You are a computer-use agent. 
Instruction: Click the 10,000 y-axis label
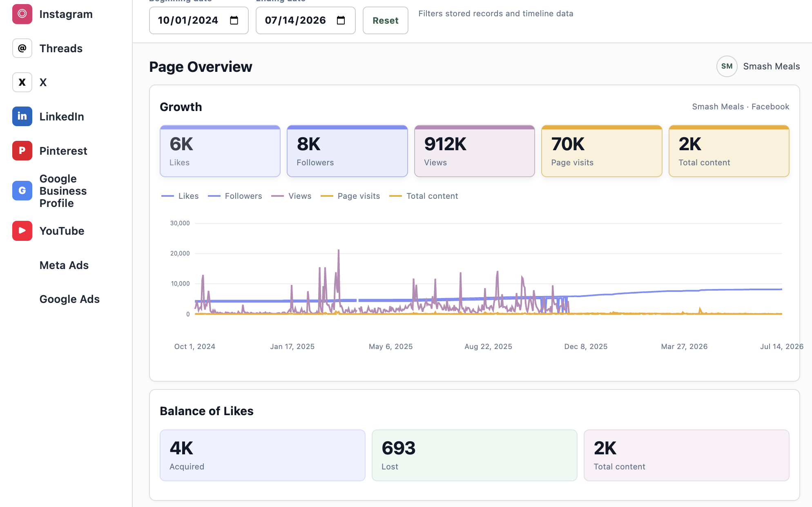click(x=180, y=284)
